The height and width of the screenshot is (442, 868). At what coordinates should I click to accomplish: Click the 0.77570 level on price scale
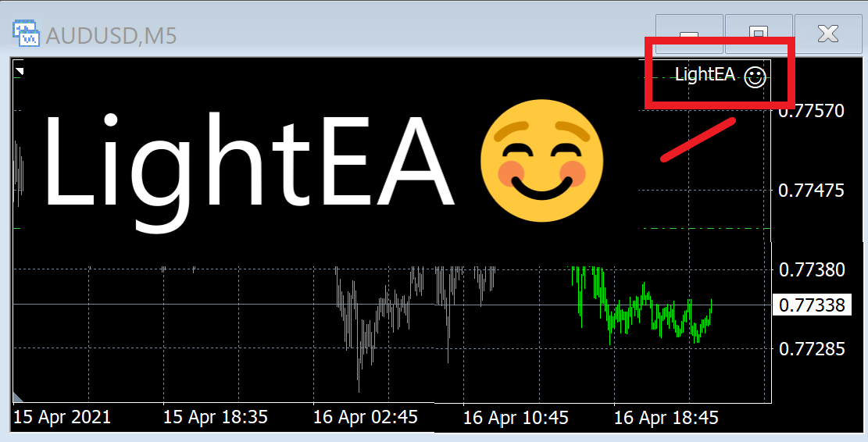click(x=812, y=110)
